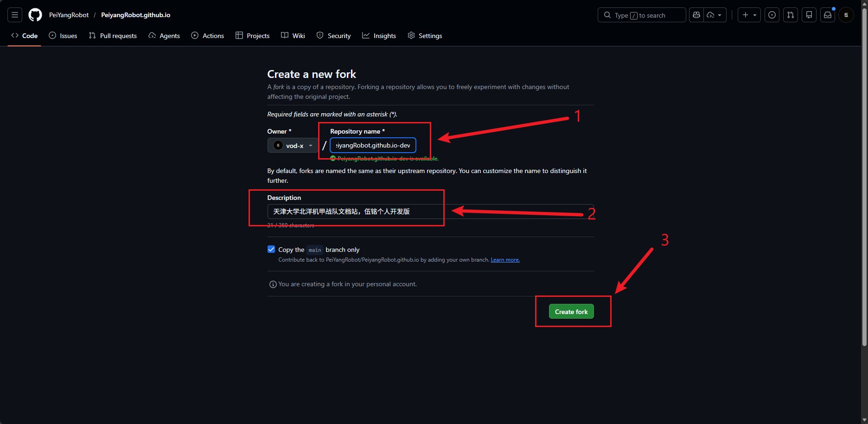Toggle Copy the main branch only checkbox
The height and width of the screenshot is (424, 868).
pos(271,250)
